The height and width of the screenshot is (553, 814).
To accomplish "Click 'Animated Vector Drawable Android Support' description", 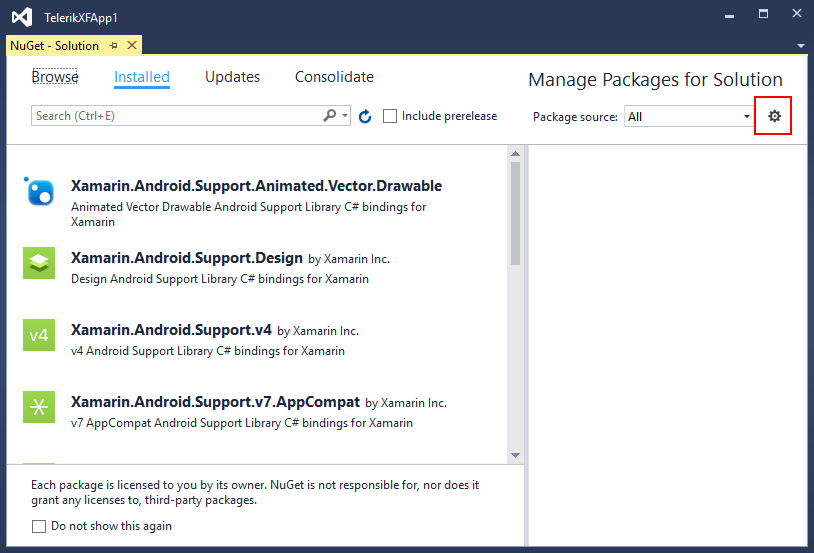I will 249,214.
